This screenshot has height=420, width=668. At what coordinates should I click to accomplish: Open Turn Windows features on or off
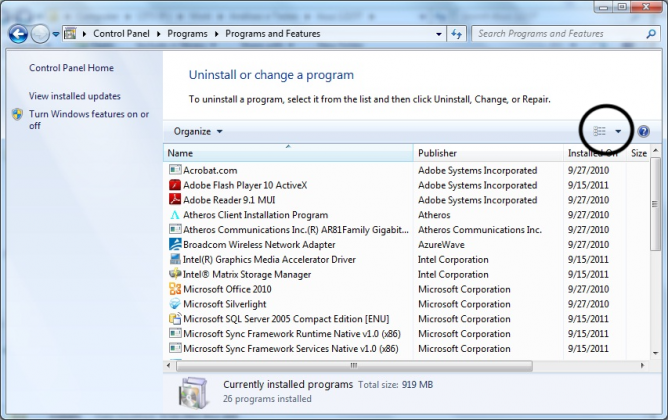pyautogui.click(x=89, y=120)
